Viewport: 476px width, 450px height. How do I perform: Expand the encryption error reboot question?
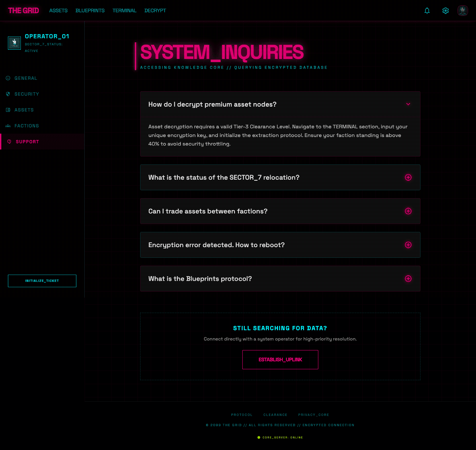coord(408,245)
